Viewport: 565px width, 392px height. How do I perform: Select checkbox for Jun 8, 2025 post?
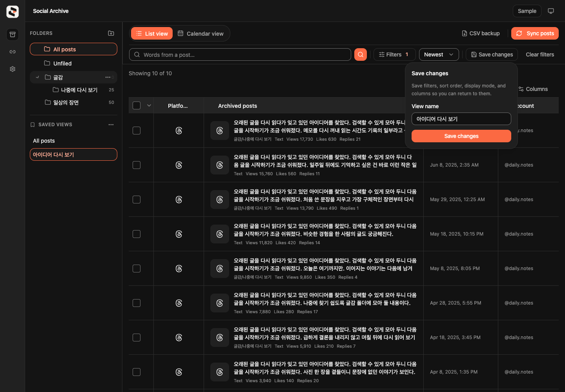click(x=137, y=165)
